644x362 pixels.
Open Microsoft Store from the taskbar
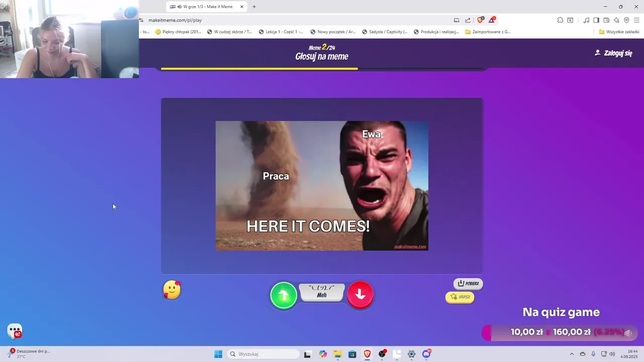point(352,354)
